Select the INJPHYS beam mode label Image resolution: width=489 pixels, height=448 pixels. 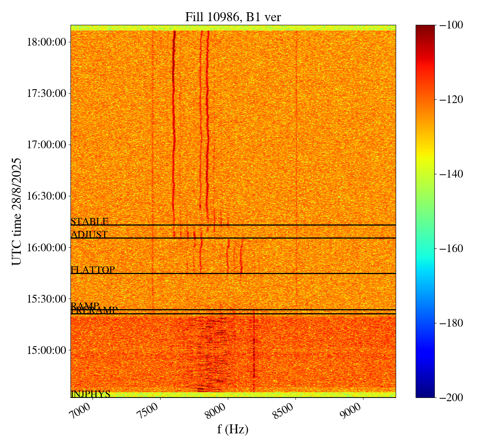pos(90,394)
